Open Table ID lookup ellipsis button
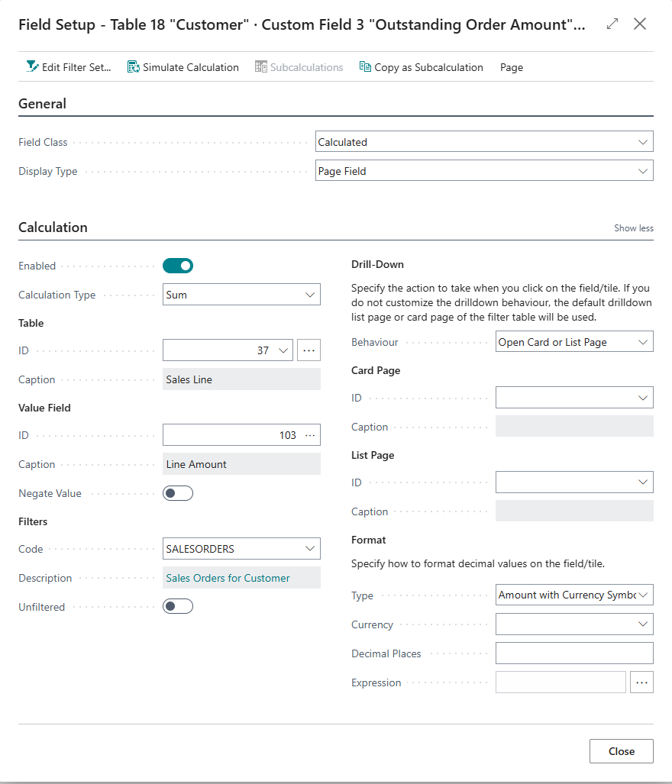This screenshot has width=672, height=784. point(309,350)
